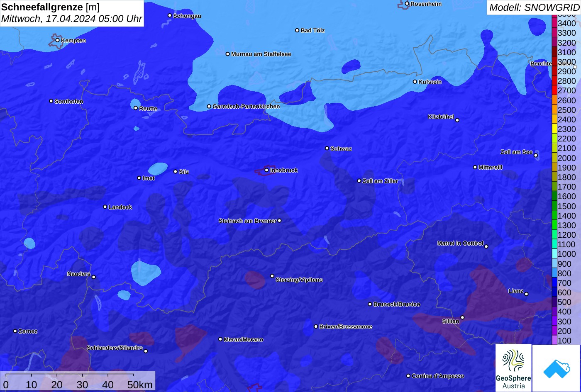Select the green 1500 legend swatch
Viewport: 581px width, 392px height.
click(554, 206)
